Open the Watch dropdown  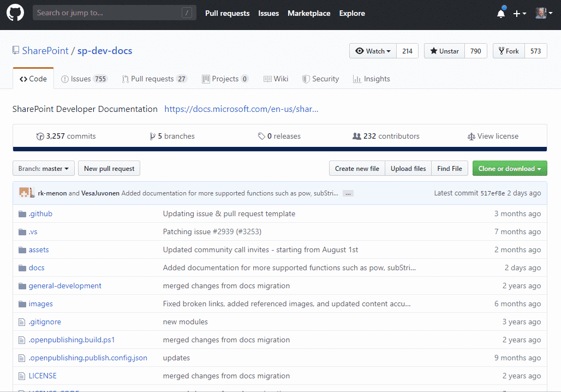(373, 51)
